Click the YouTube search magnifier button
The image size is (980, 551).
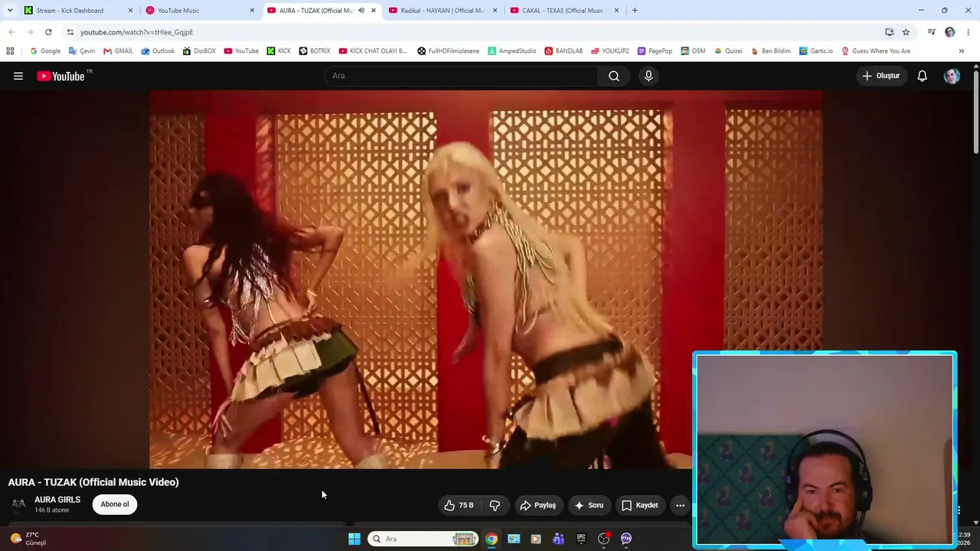tap(614, 76)
